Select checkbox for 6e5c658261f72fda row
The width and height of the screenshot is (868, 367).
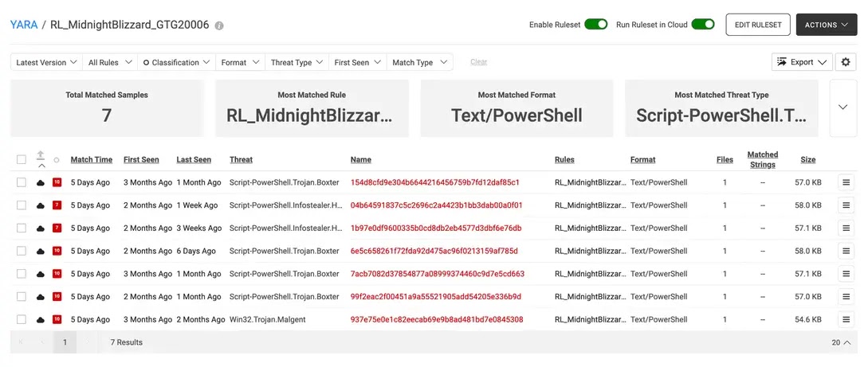[21, 251]
